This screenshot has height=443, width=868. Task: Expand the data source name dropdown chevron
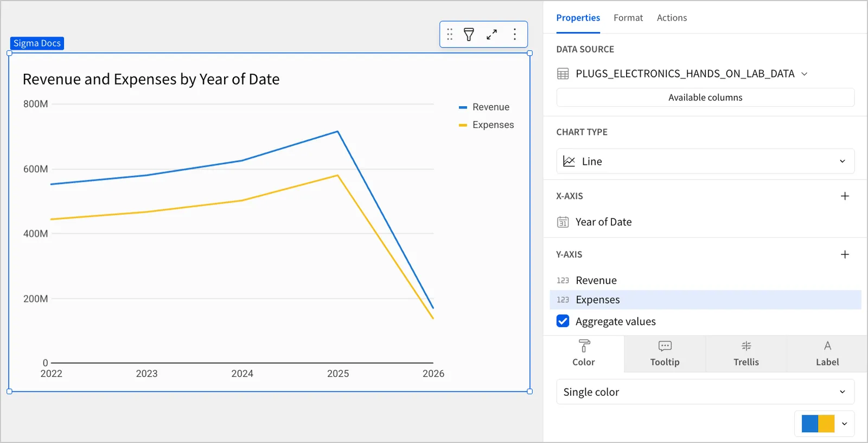click(805, 74)
